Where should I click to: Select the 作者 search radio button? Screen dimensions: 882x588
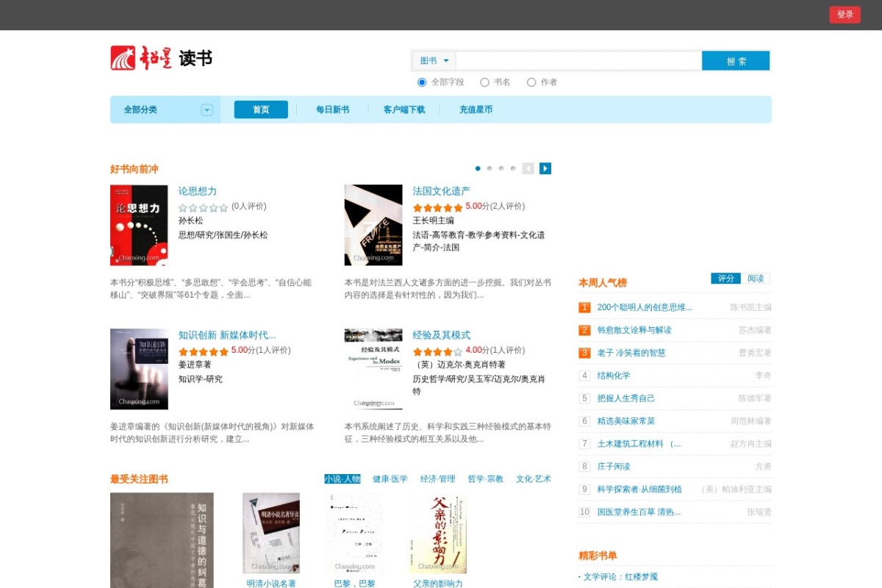(531, 82)
